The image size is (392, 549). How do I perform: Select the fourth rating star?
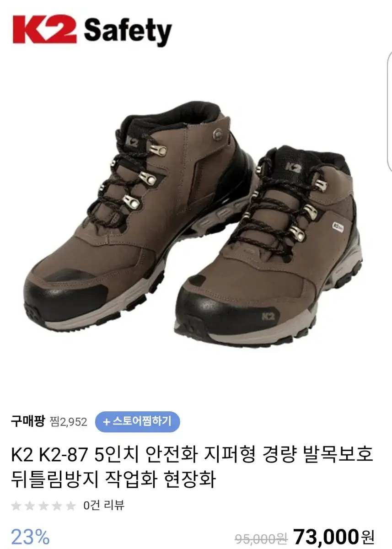(57, 506)
